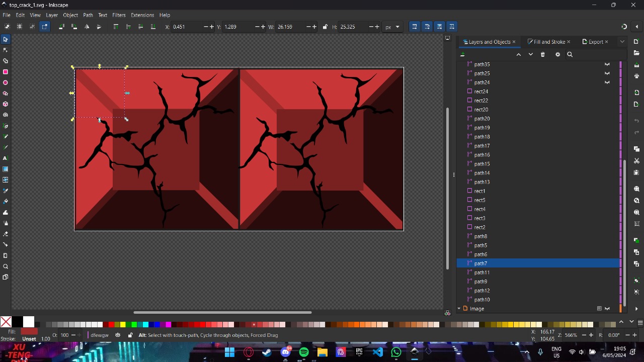
Task: Increase the zoom percentage
Action: (x=591, y=335)
